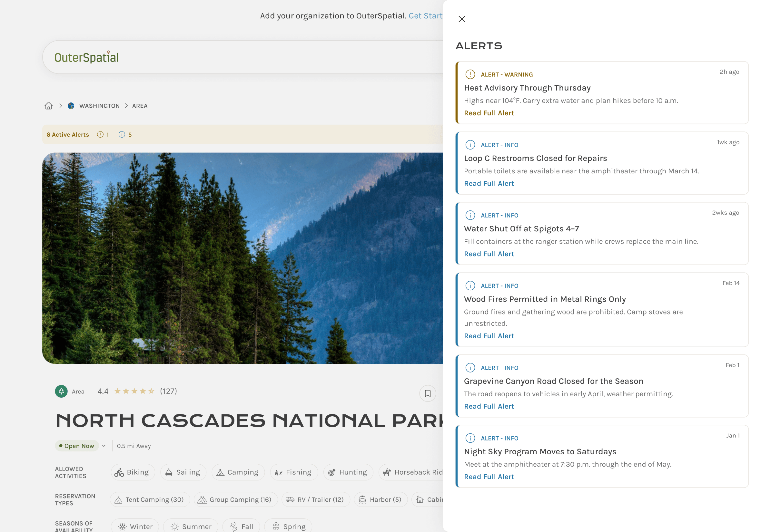The image size is (761, 532).
Task: Click the 6 Active Alerts label
Action: pyautogui.click(x=68, y=134)
